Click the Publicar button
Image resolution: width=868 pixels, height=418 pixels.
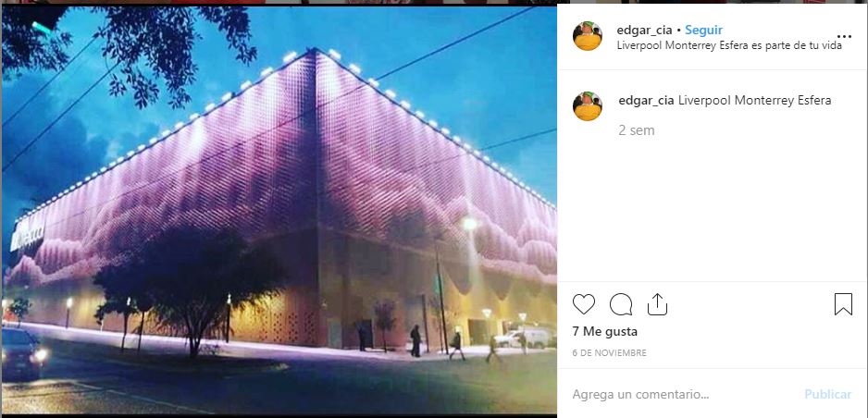point(827,394)
